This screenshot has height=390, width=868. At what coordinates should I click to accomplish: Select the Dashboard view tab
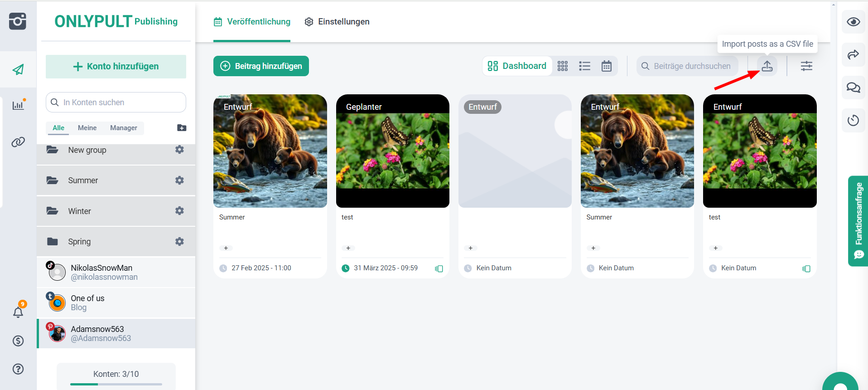coord(517,66)
